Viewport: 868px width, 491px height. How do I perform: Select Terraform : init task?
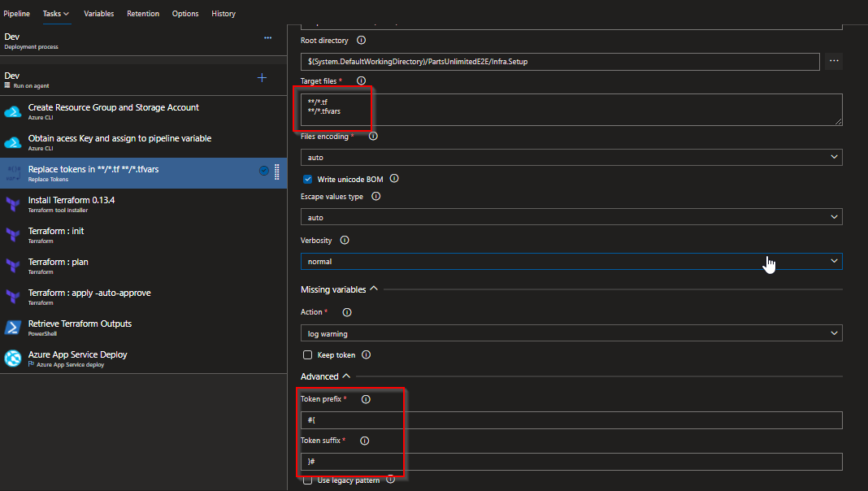pos(143,235)
